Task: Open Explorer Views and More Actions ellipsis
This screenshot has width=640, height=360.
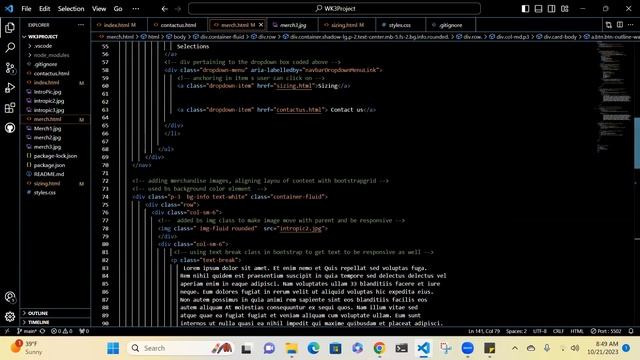Action: (81, 25)
